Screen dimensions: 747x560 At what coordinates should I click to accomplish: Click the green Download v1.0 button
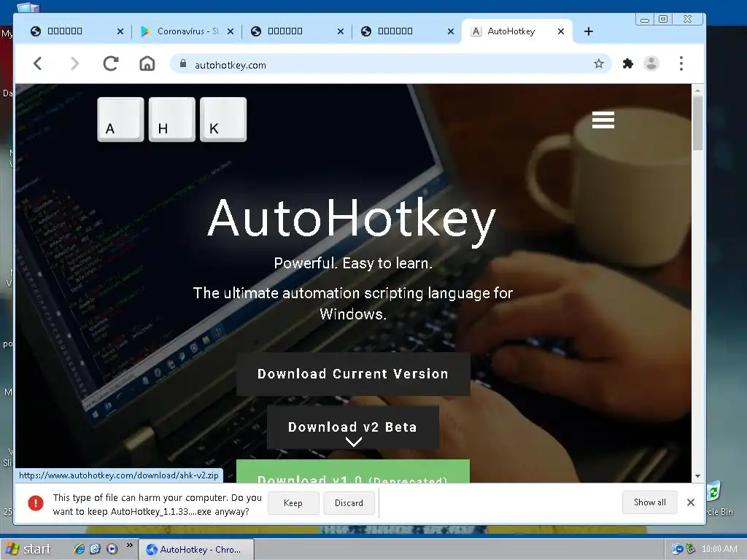coord(353,472)
